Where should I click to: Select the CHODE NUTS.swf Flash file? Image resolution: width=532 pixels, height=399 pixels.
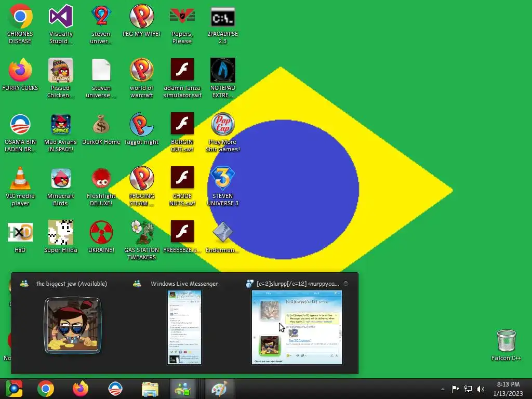point(182,187)
